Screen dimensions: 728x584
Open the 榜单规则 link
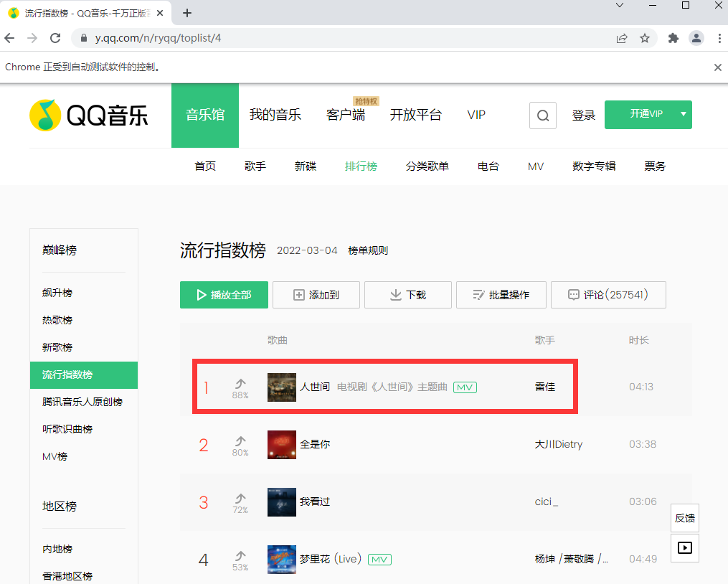368,251
